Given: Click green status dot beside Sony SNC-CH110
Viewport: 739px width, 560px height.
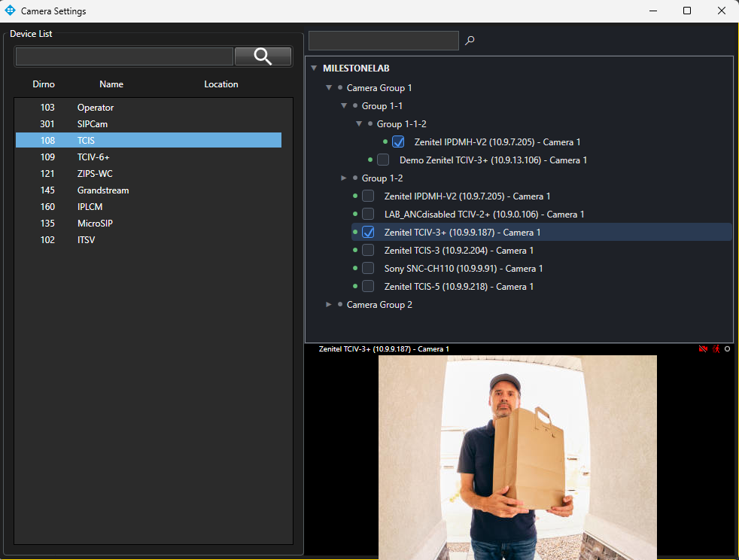Looking at the screenshot, I should point(355,269).
